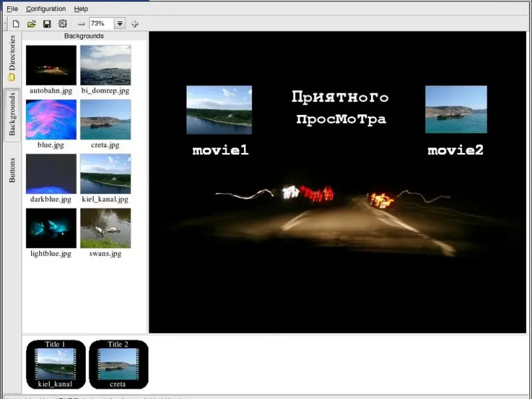The width and height of the screenshot is (532, 399).
Task: Click the lightblue.jpg file name label
Action: (x=51, y=253)
